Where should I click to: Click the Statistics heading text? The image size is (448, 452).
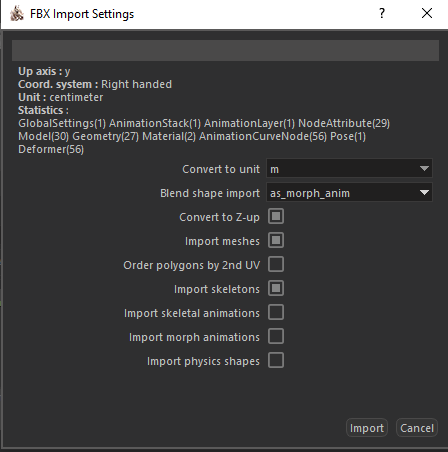click(x=43, y=110)
